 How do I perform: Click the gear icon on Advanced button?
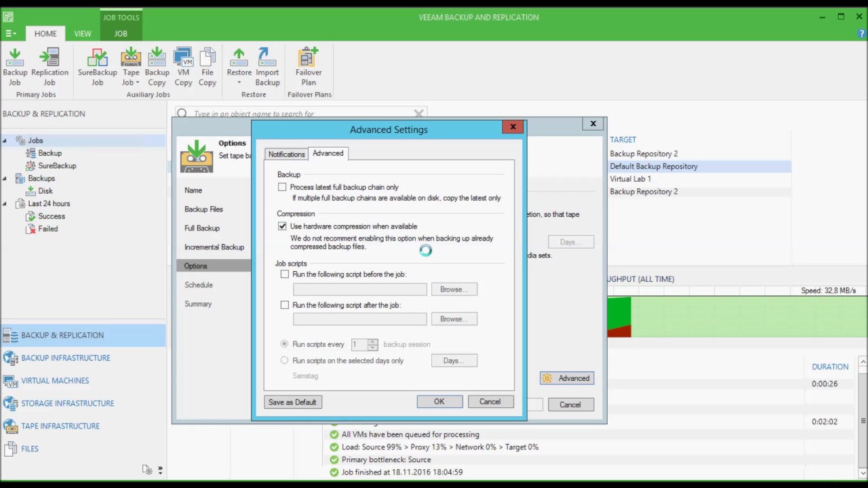point(547,378)
